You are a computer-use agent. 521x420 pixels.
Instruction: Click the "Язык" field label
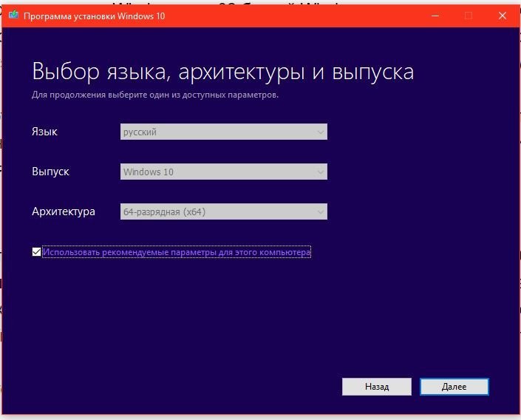pos(44,132)
